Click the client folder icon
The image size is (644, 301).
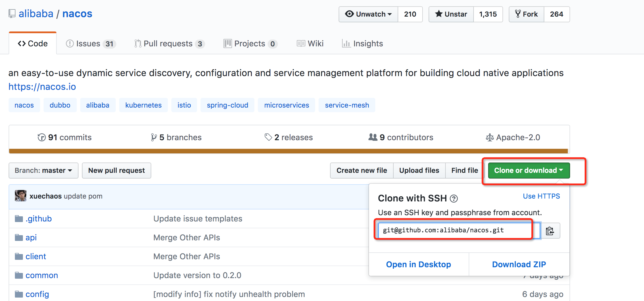(x=19, y=256)
